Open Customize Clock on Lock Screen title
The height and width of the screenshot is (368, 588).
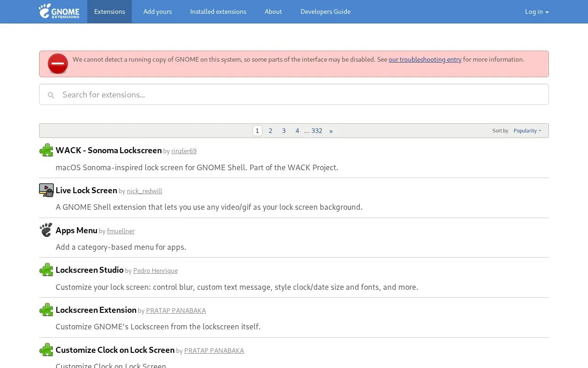click(x=115, y=350)
